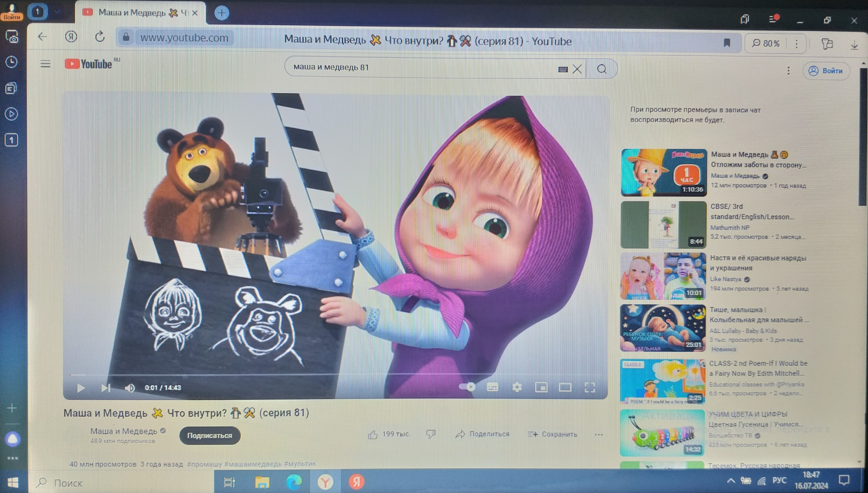Open YouTube hamburger guide menu
This screenshot has width=868, height=493.
[x=45, y=64]
